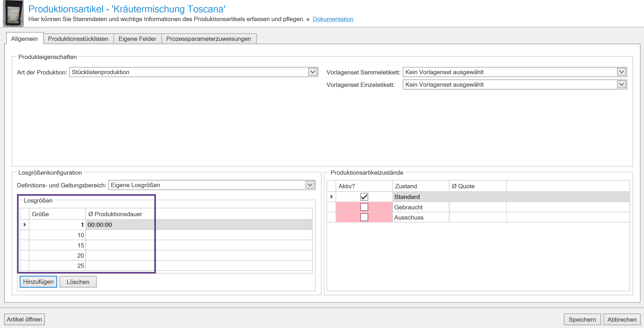Enable the Gebraucht state checkbox
The width and height of the screenshot is (644, 328).
click(x=364, y=207)
